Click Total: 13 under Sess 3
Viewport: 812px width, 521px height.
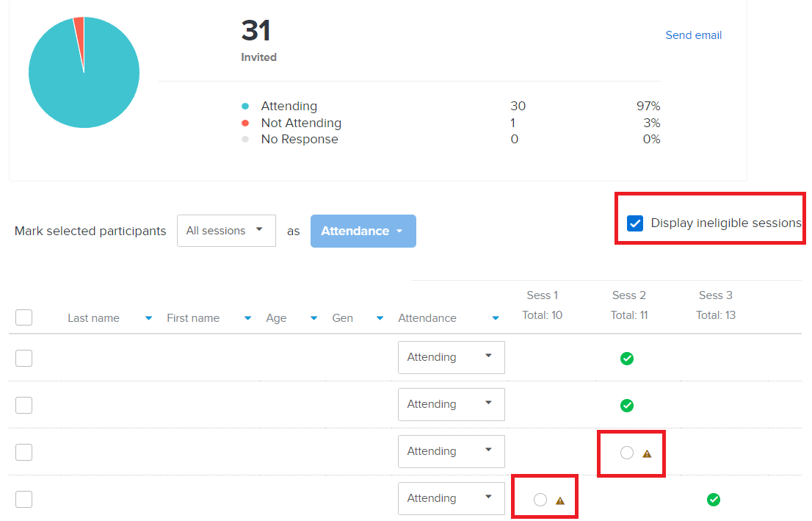(x=716, y=315)
